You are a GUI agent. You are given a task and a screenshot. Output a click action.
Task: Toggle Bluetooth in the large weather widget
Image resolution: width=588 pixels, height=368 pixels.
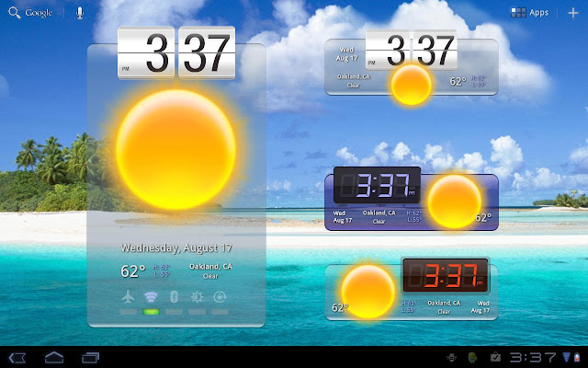click(x=174, y=297)
